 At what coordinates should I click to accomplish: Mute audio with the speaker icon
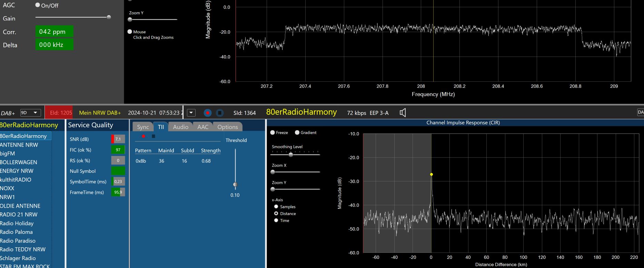pos(403,113)
